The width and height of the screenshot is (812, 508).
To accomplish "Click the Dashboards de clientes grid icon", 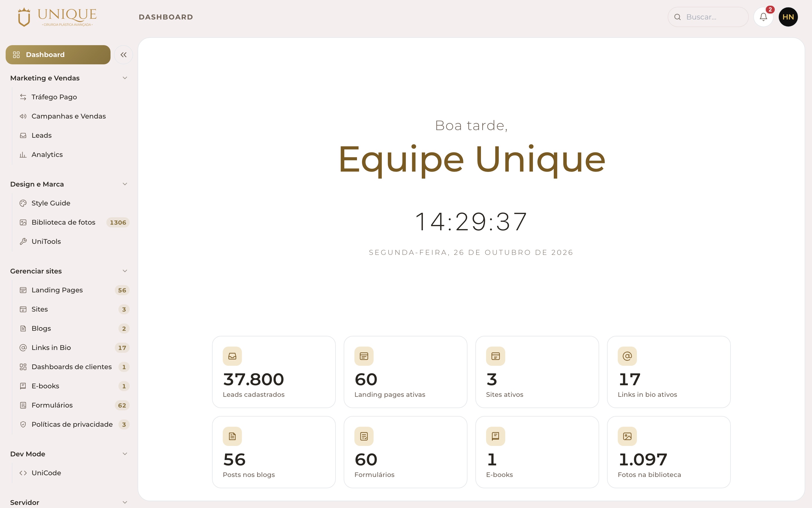I will [x=23, y=367].
